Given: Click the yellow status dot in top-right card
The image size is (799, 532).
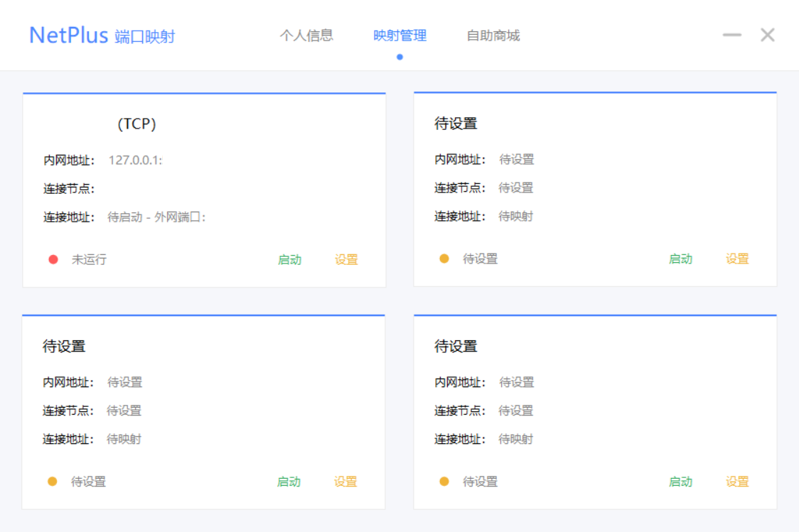Looking at the screenshot, I should (x=444, y=259).
